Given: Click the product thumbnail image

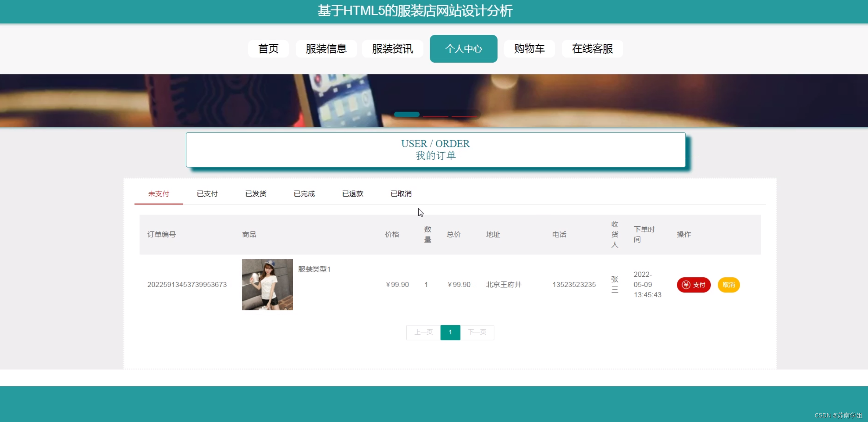Looking at the screenshot, I should (267, 284).
